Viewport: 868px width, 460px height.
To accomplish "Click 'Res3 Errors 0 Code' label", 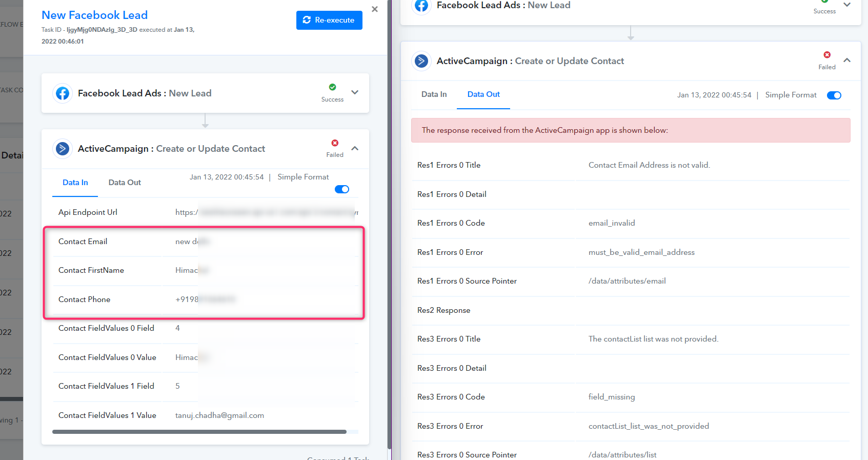I will point(451,397).
